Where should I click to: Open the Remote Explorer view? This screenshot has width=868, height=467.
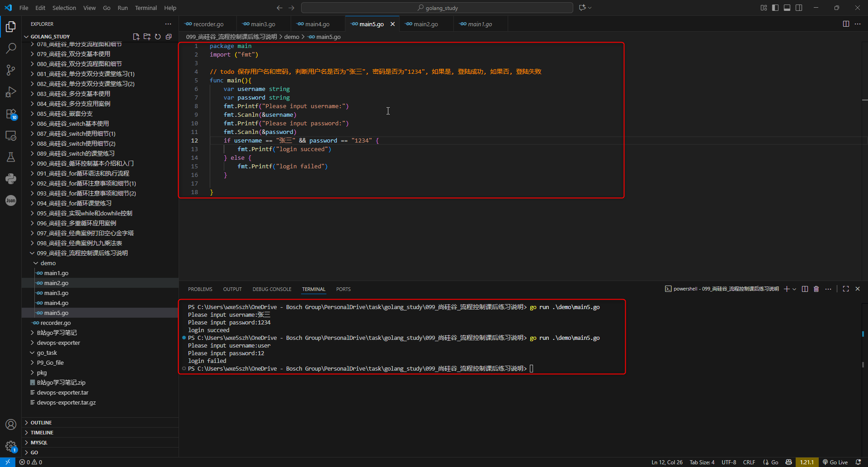(x=11, y=135)
